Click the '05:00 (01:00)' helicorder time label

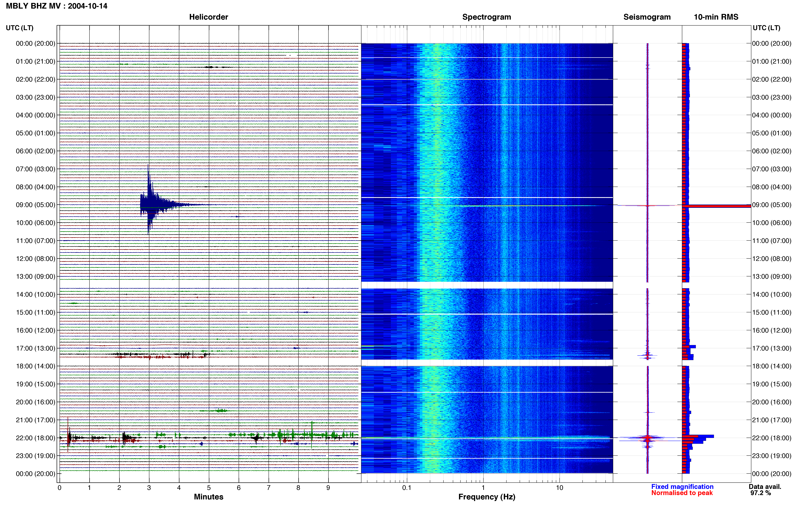click(35, 133)
